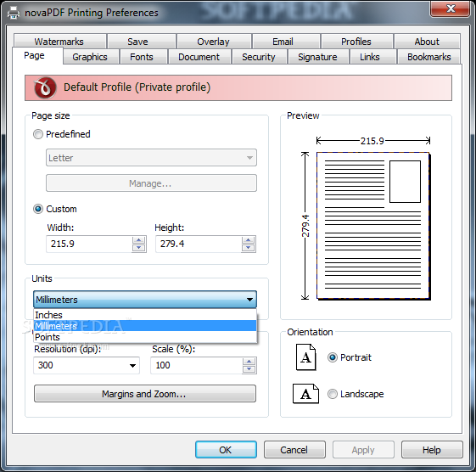Decrease Width with the down spinner
Image resolution: width=476 pixels, height=472 pixels.
[x=139, y=248]
